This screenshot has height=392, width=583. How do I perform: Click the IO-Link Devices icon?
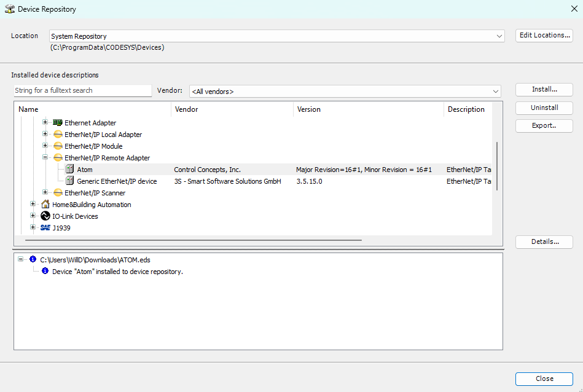44,216
